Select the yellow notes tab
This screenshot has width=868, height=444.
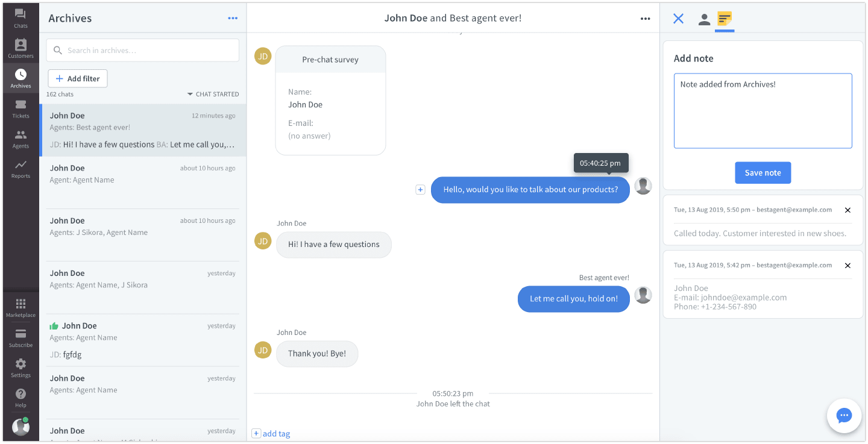(x=725, y=19)
